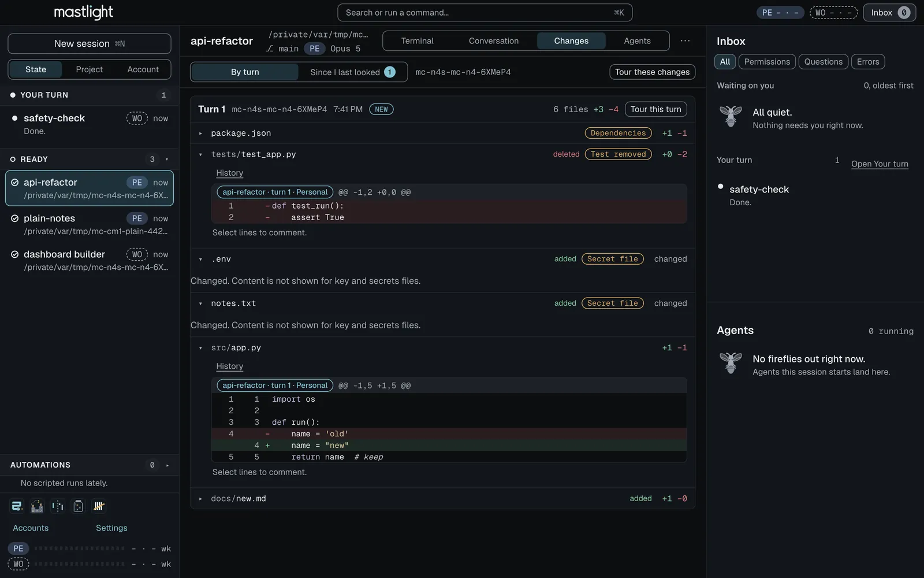Select the Project sidebar segment
The image size is (924, 578).
pyautogui.click(x=90, y=69)
